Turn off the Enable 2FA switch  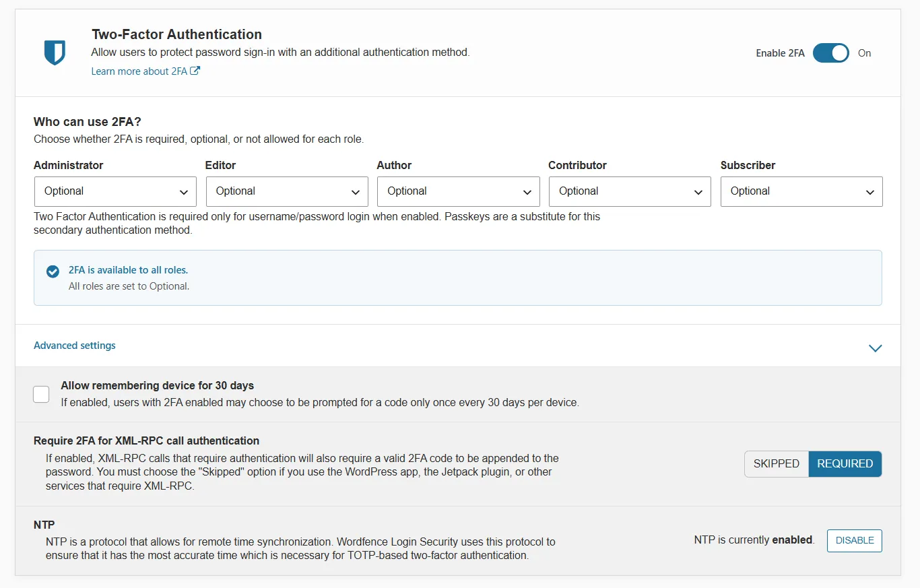click(830, 53)
